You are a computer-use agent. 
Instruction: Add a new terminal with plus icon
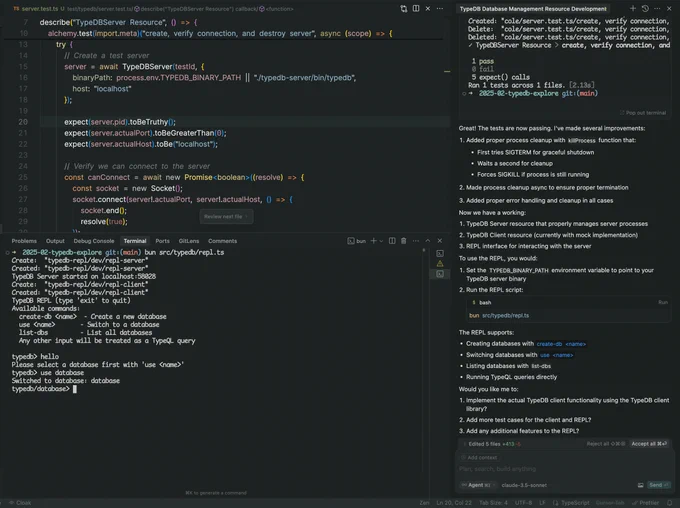coord(373,241)
